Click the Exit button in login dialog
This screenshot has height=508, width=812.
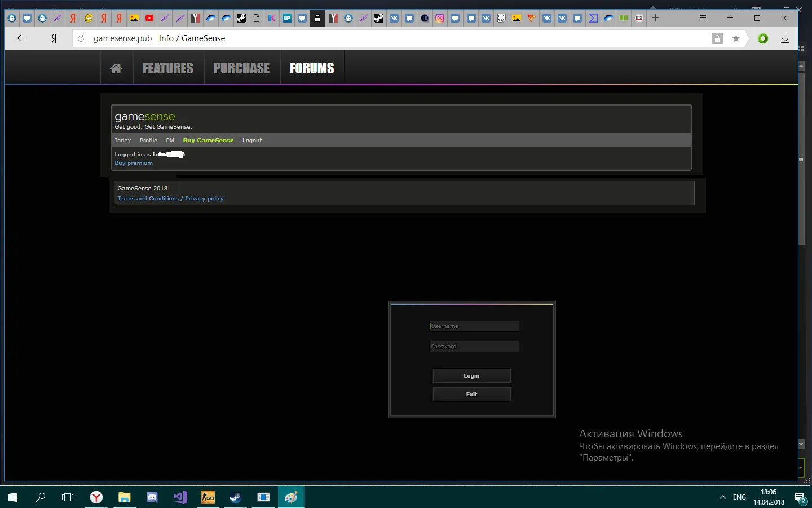[471, 395]
